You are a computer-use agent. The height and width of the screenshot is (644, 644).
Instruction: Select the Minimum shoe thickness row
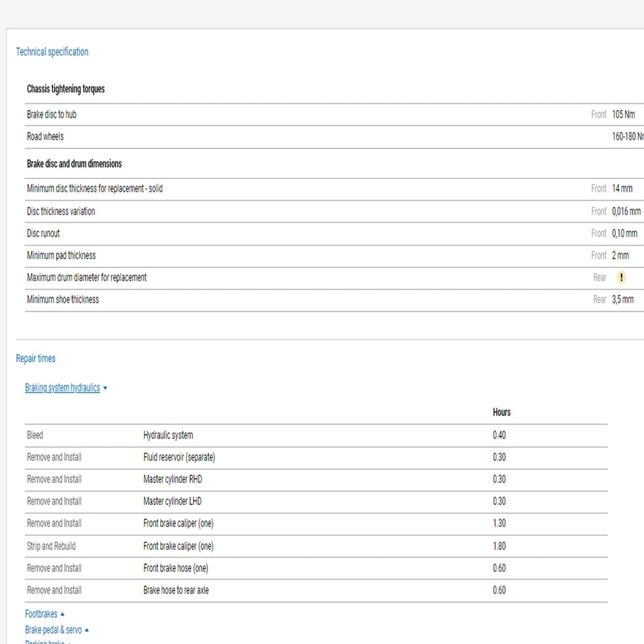pyautogui.click(x=334, y=300)
